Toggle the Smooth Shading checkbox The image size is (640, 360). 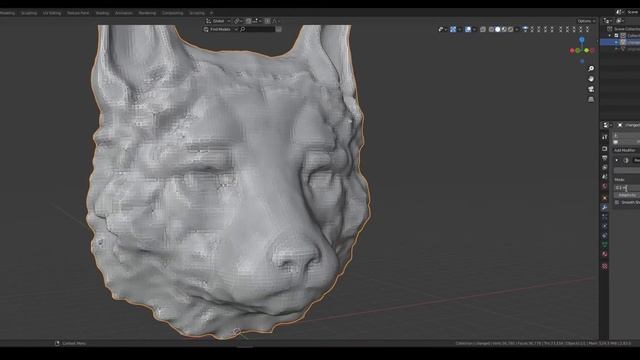pos(617,202)
